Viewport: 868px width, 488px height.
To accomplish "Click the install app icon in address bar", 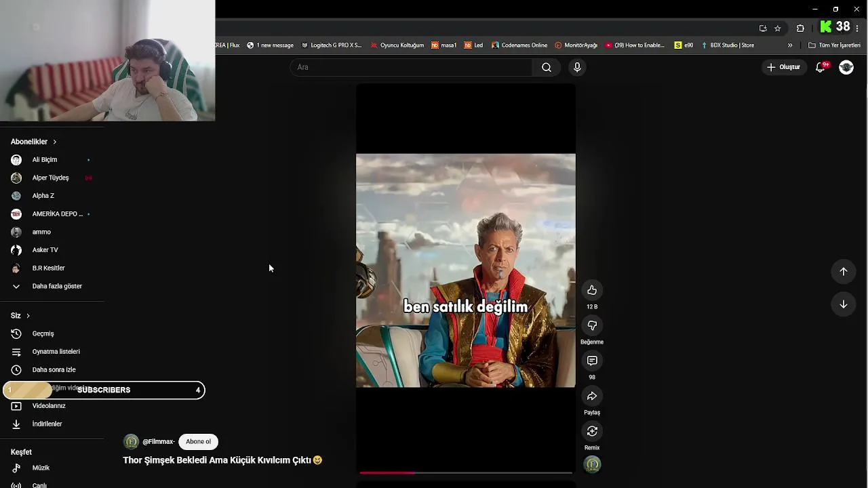I will tap(763, 28).
